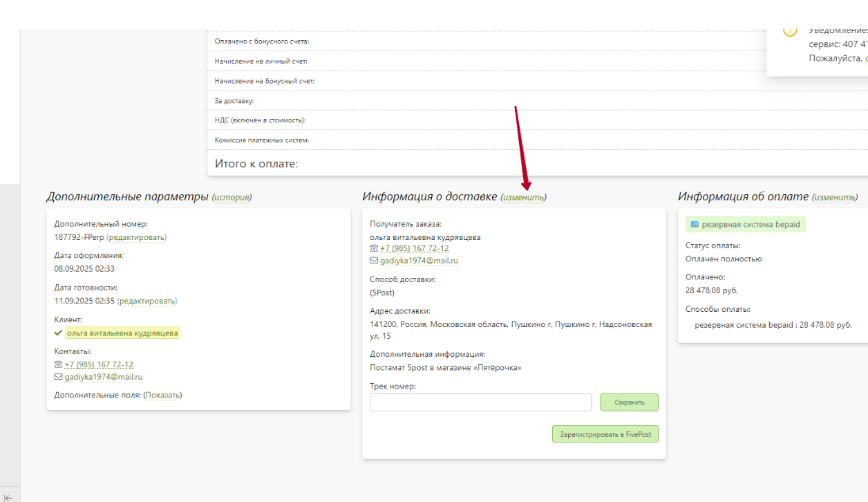Image resolution: width=868 pixels, height=502 pixels.
Task: Click recipient email in the delivery info
Action: coord(419,261)
